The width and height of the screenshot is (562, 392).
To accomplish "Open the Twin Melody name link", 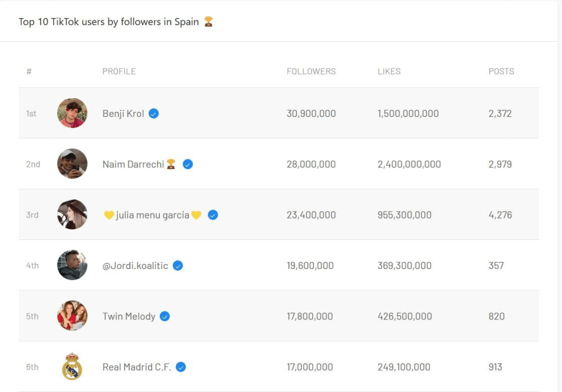I will (128, 316).
